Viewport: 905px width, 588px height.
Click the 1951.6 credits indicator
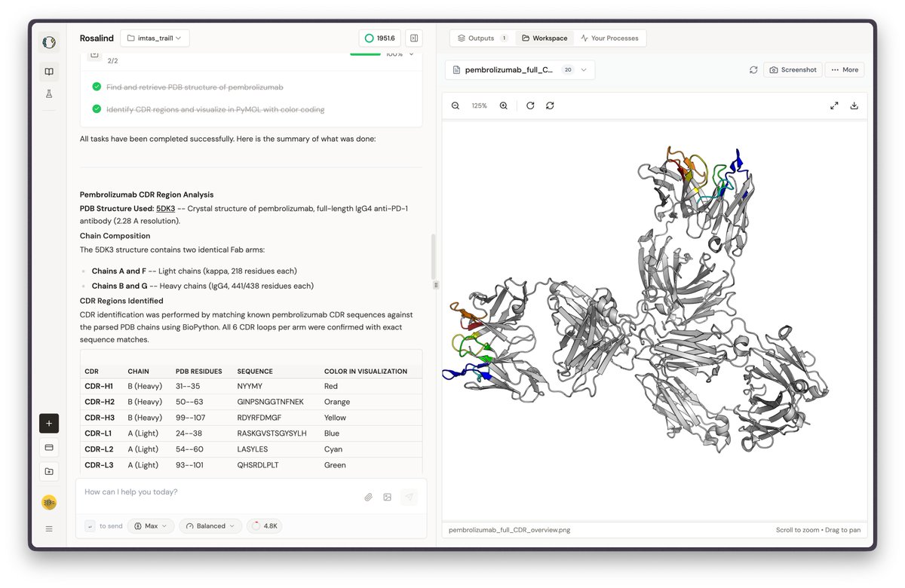coord(380,38)
